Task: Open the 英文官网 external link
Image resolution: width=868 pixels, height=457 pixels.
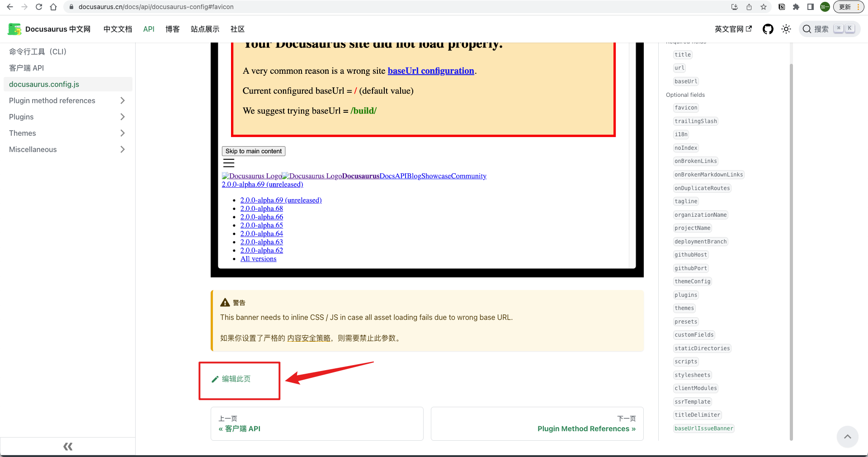Action: pos(733,29)
